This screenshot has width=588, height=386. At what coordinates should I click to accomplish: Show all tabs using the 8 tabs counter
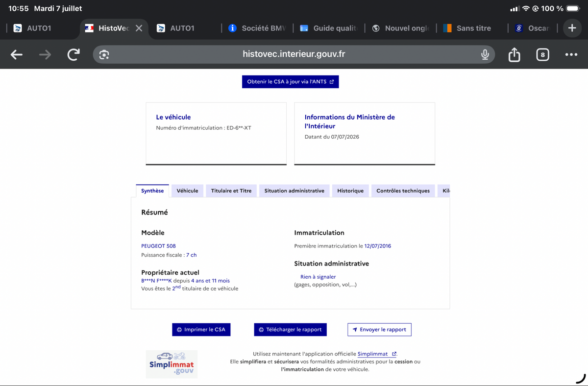click(542, 55)
